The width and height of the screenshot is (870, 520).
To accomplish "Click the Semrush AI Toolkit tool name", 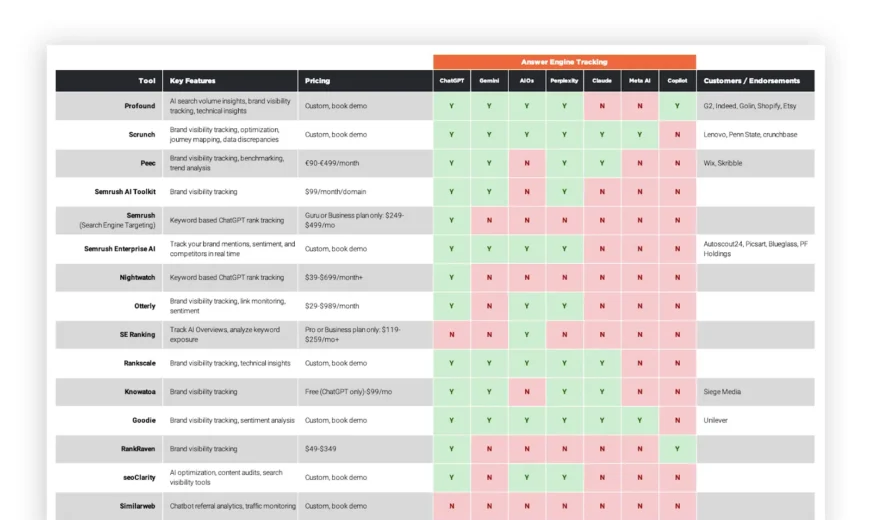I will (125, 191).
